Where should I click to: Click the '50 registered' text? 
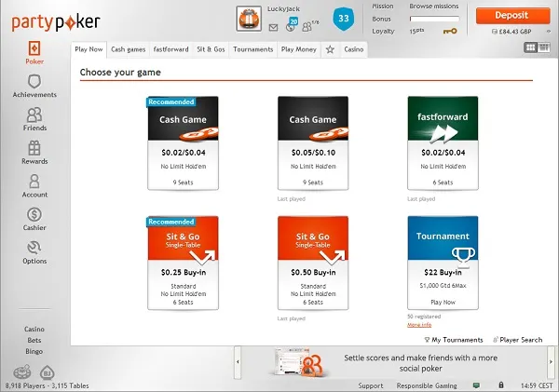point(424,317)
